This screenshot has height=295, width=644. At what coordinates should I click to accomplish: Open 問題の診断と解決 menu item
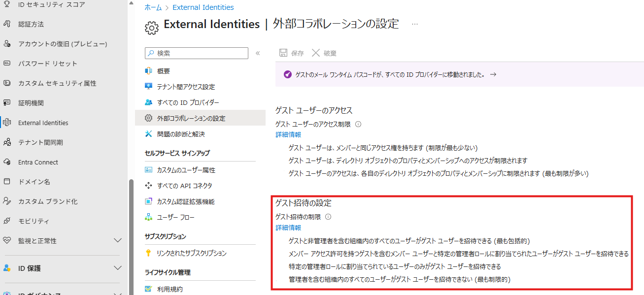pyautogui.click(x=180, y=134)
